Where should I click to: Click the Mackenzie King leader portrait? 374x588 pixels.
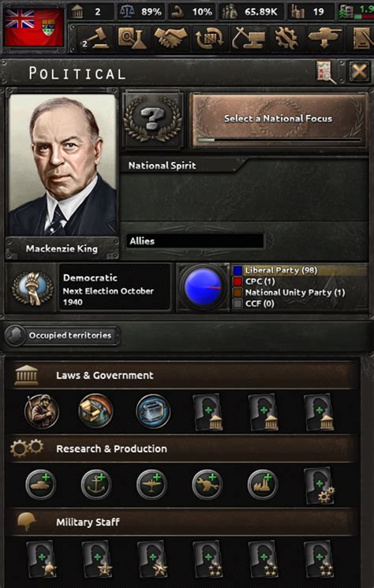62,165
